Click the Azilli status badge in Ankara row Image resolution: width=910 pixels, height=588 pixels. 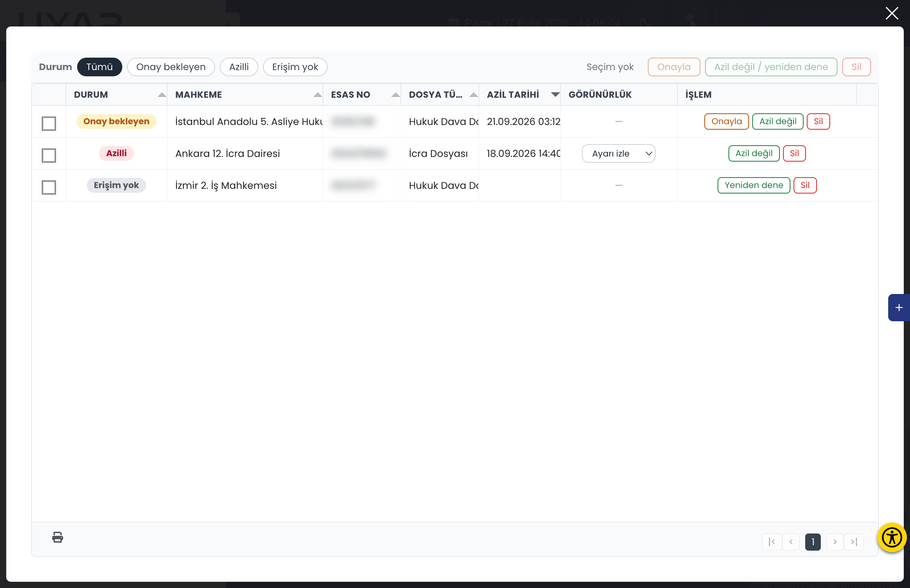[x=116, y=153]
